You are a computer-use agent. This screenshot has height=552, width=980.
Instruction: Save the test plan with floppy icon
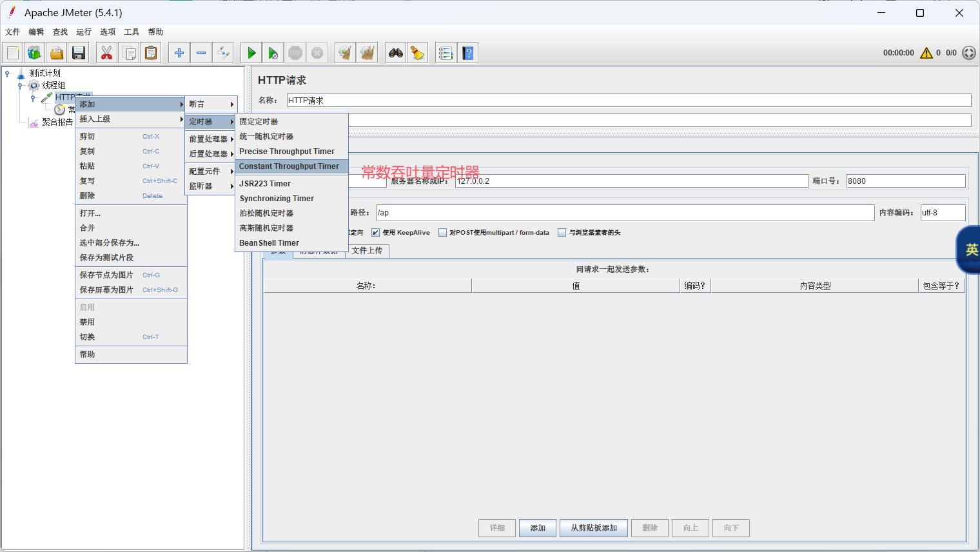tap(79, 53)
